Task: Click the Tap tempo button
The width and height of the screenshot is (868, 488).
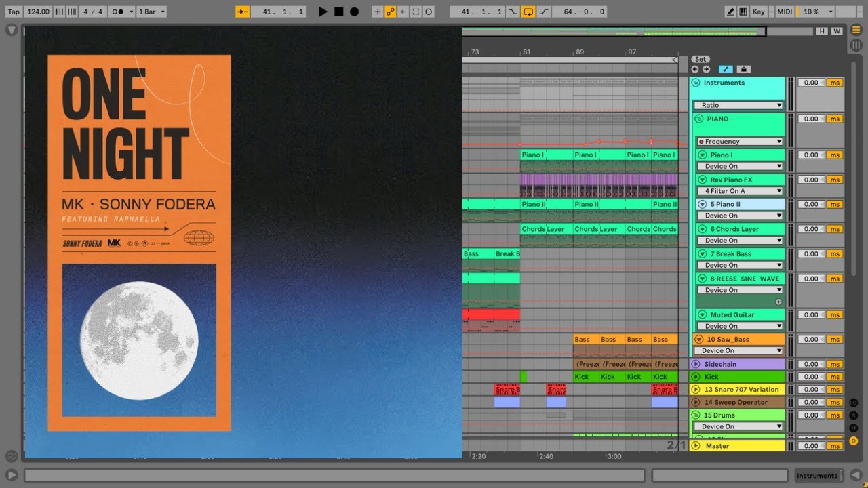Action: coord(14,12)
